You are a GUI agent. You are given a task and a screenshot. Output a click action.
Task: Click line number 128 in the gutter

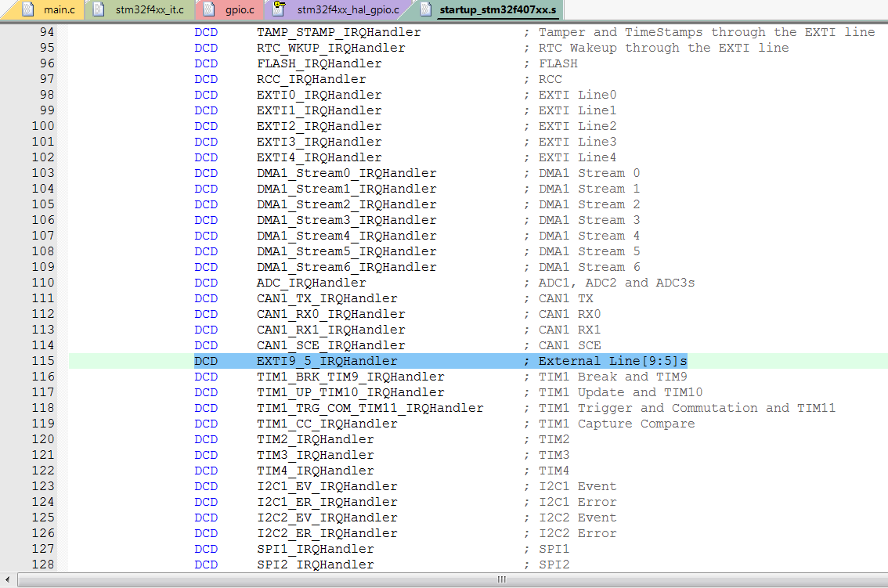[x=43, y=565]
